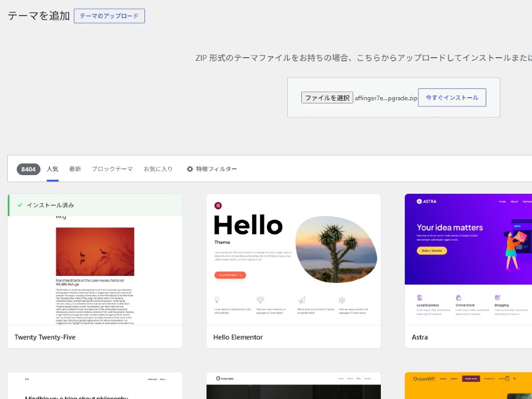
Task: Click the 8404 theme count badge
Action: [29, 169]
